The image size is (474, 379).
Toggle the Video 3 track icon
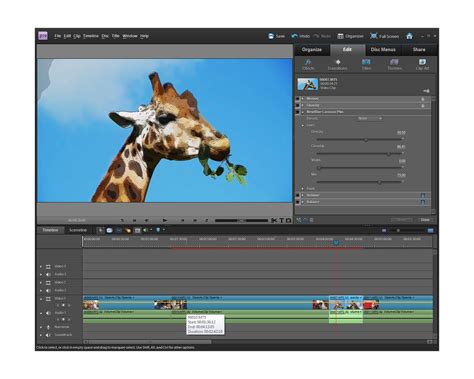tap(48, 267)
